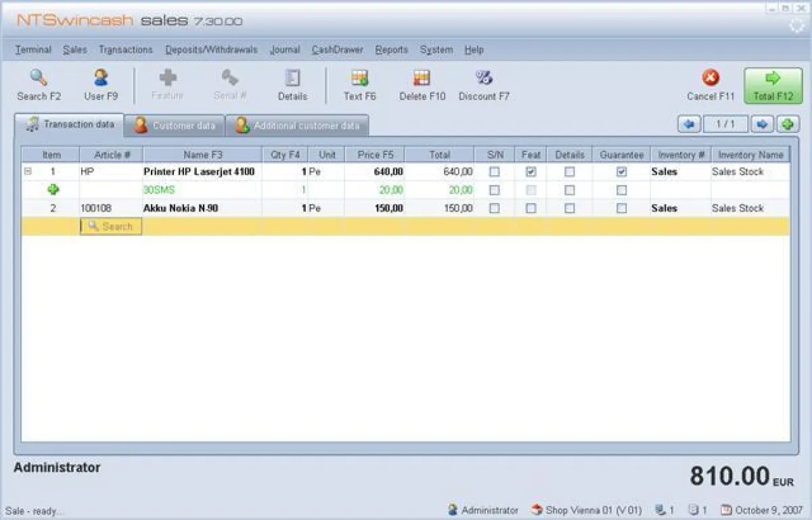Disable the Guarantee checkbox for Printer HP Laserjet
This screenshot has height=520, width=812.
pyautogui.click(x=621, y=172)
